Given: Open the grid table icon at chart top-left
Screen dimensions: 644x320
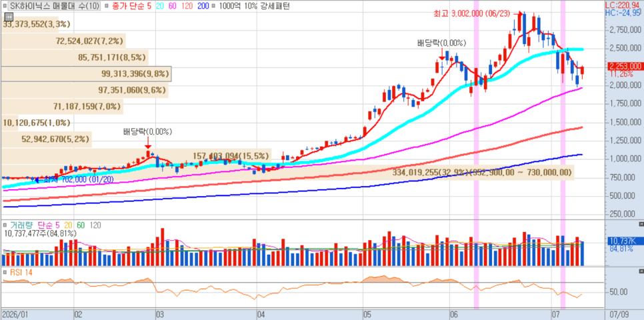Looking at the screenshot, I should click(x=8, y=17).
